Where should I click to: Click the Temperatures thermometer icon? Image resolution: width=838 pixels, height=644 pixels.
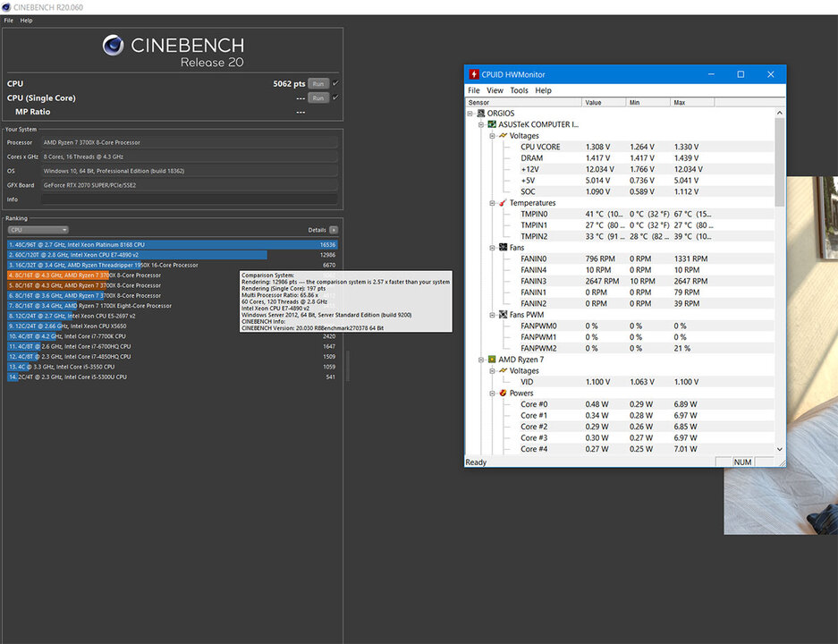[503, 203]
